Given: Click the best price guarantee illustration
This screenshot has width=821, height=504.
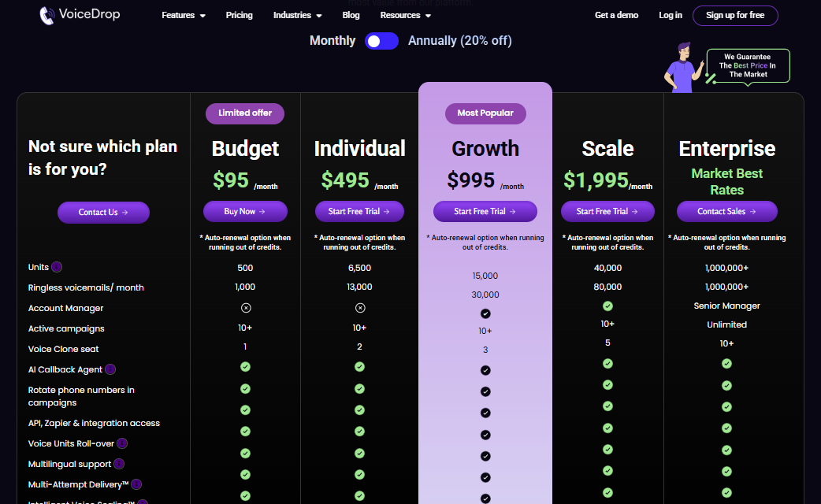Looking at the screenshot, I should (726, 67).
